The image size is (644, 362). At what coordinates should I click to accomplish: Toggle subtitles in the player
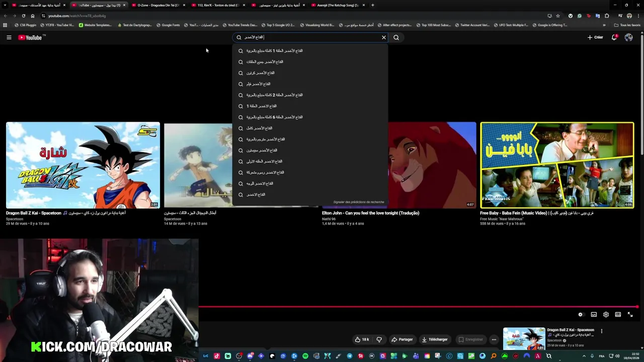(x=594, y=315)
